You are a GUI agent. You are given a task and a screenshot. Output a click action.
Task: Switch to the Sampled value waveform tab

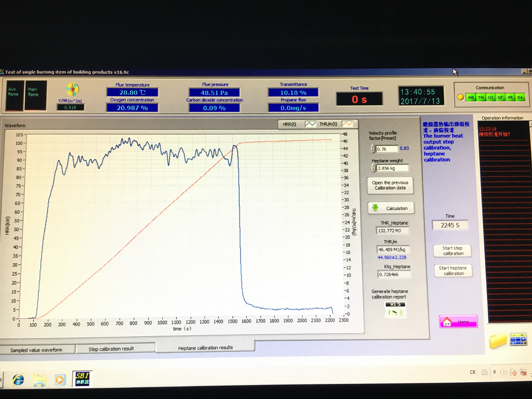coord(36,350)
